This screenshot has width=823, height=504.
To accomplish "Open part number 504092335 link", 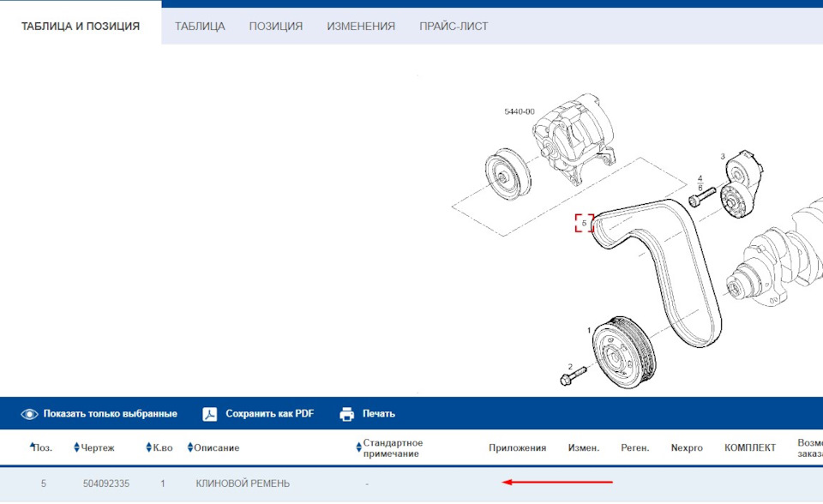I will click(x=105, y=482).
